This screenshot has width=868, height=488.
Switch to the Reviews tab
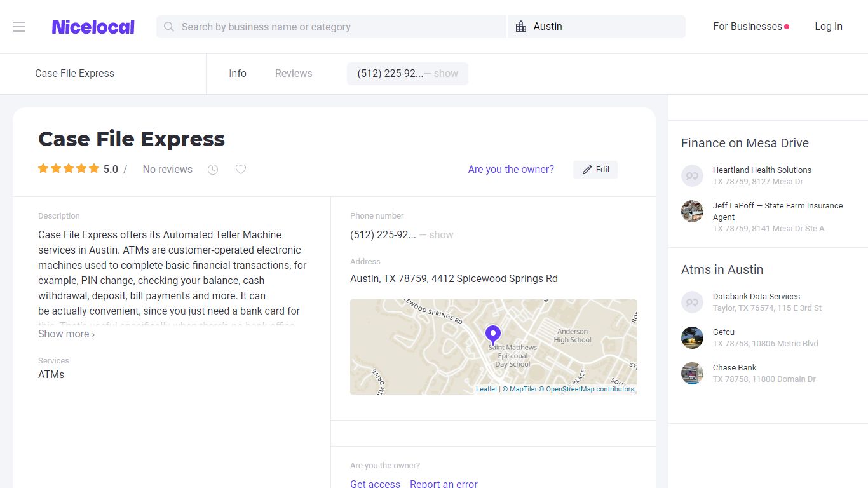pyautogui.click(x=294, y=74)
